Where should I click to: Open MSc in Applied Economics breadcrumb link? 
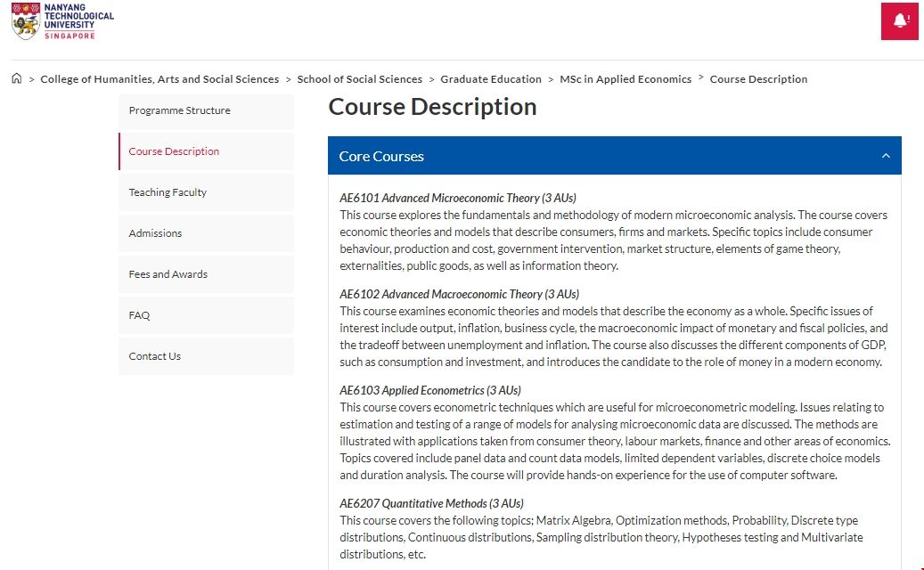pos(626,78)
